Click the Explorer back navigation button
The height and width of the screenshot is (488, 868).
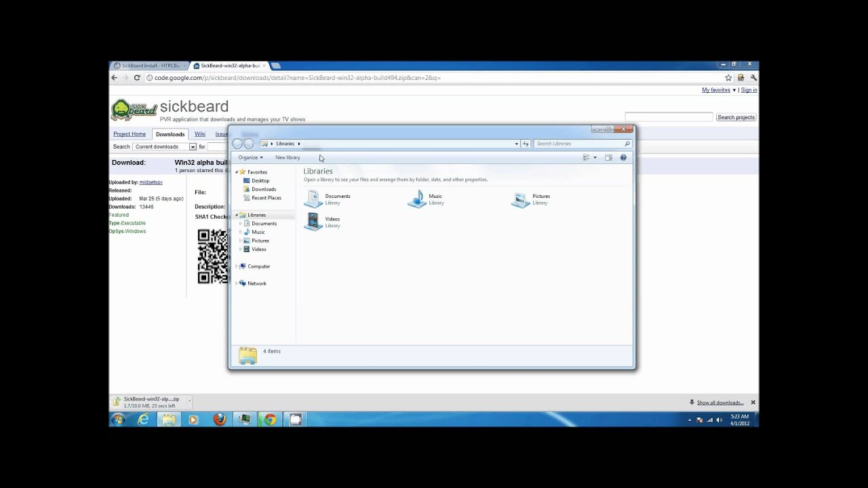point(237,144)
